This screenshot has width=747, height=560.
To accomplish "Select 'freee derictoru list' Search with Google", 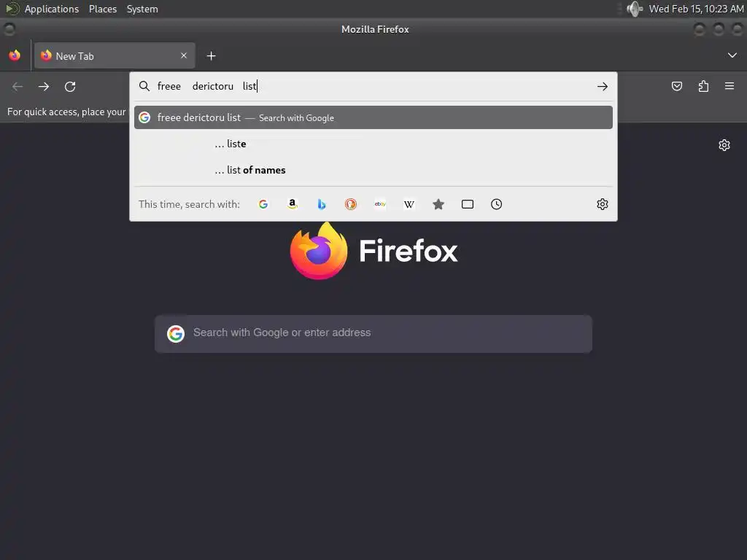I will click(373, 117).
